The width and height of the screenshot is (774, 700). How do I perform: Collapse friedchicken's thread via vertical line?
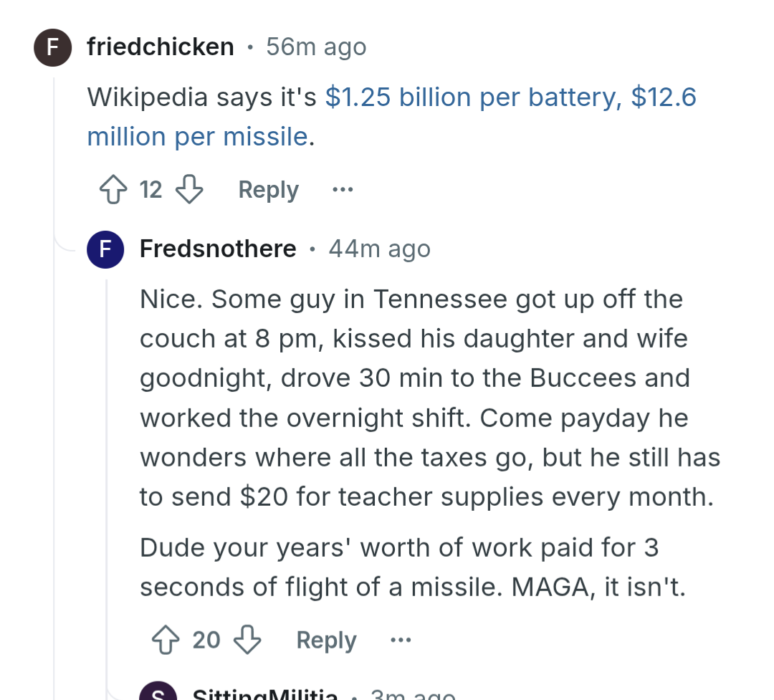tap(54, 385)
